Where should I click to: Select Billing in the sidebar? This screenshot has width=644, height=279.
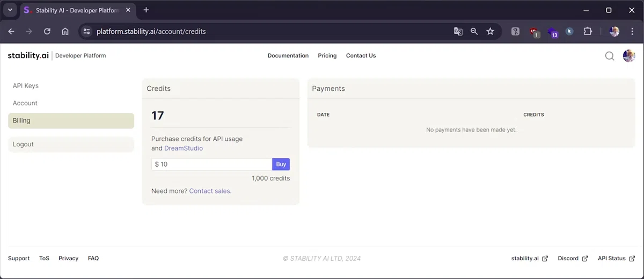tap(71, 120)
